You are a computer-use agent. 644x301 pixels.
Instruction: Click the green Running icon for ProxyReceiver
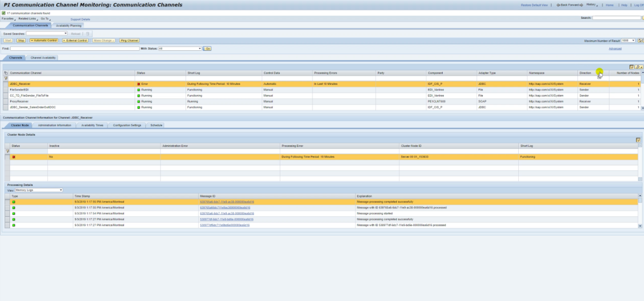click(138, 101)
